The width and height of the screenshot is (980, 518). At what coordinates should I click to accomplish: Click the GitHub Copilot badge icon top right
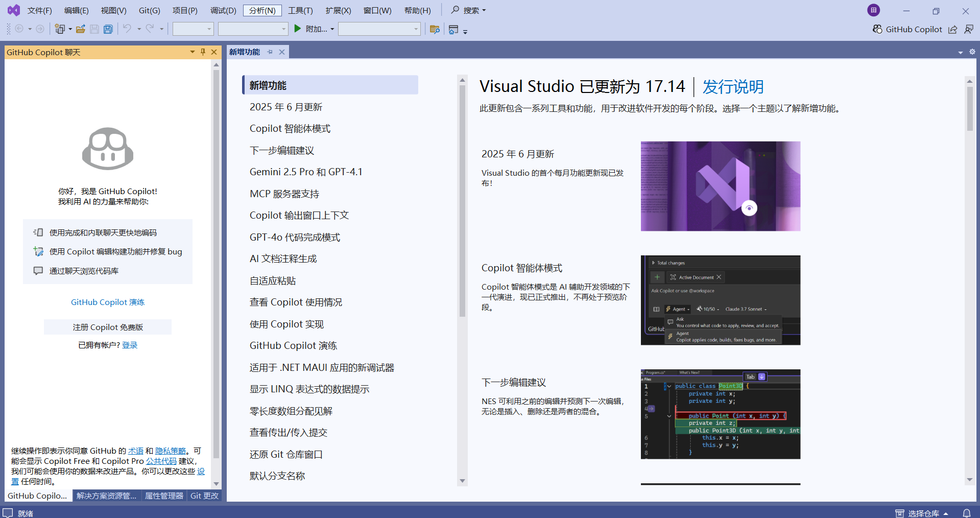pos(877,29)
